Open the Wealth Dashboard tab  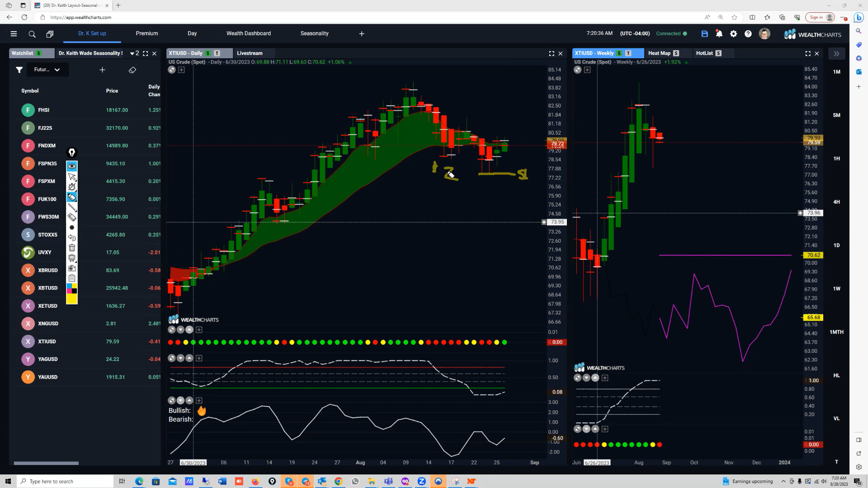coord(249,33)
